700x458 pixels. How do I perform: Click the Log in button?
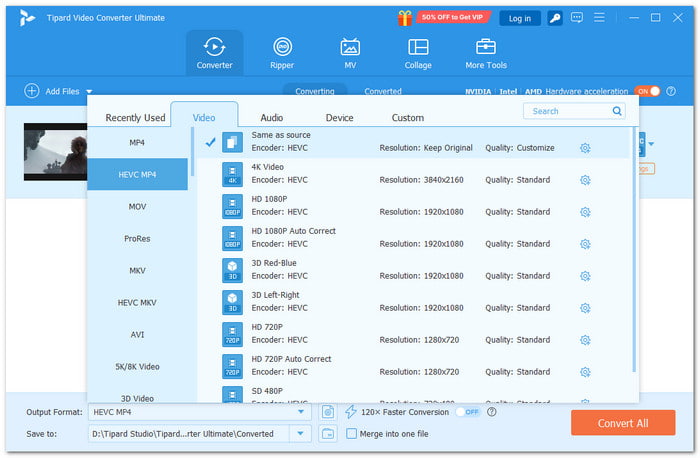pyautogui.click(x=520, y=18)
